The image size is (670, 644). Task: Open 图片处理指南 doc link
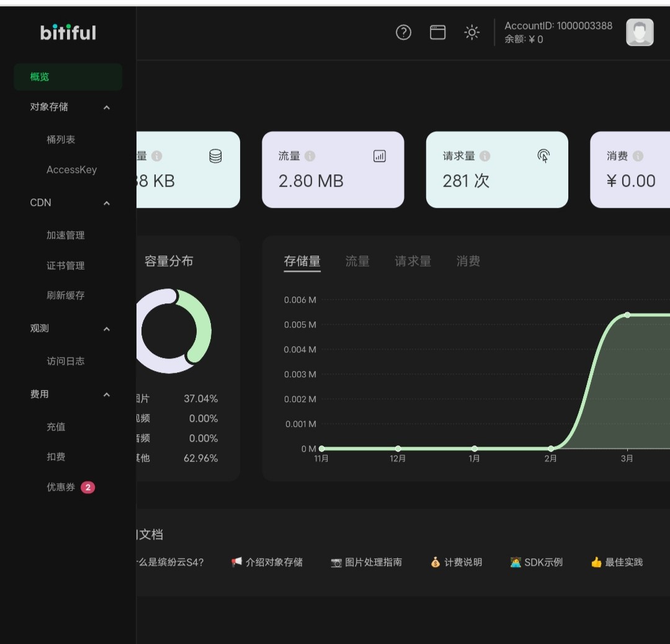(x=373, y=562)
